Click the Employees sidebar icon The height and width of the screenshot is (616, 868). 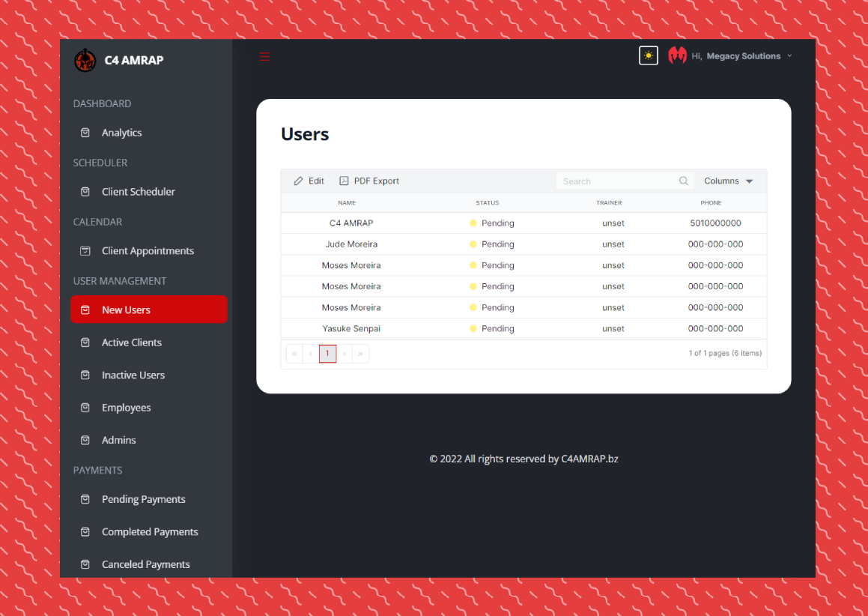click(85, 408)
